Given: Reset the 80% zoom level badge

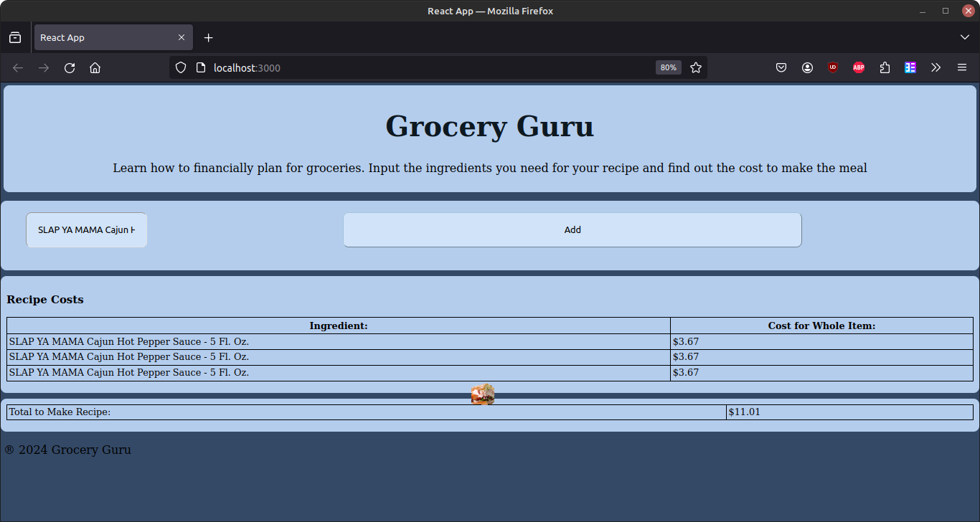Looking at the screenshot, I should [668, 67].
